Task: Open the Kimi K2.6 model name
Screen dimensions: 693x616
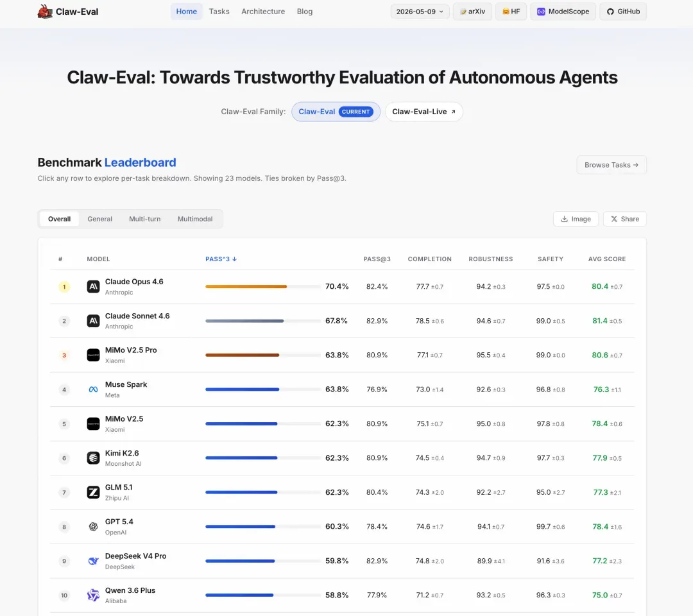Action: click(121, 453)
